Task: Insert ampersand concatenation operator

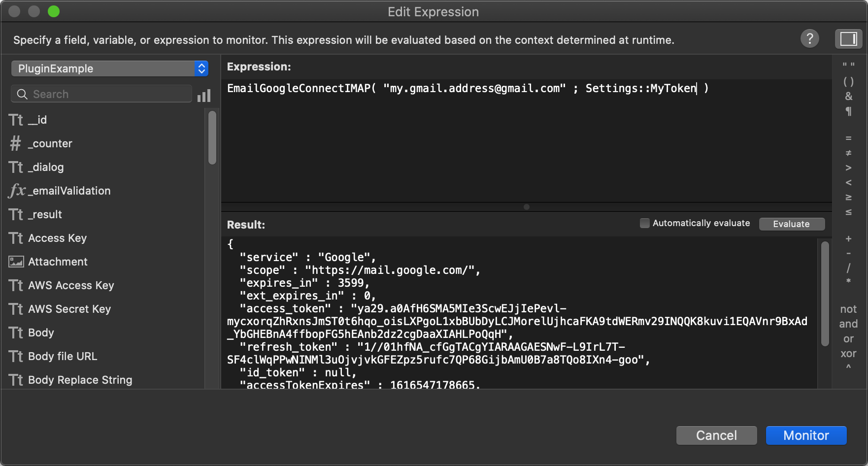Action: click(x=848, y=97)
